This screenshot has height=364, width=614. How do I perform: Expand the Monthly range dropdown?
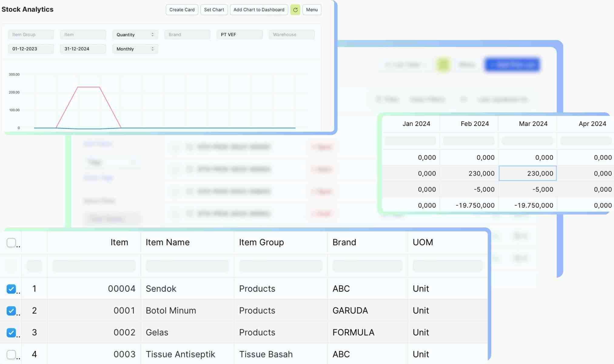[135, 49]
